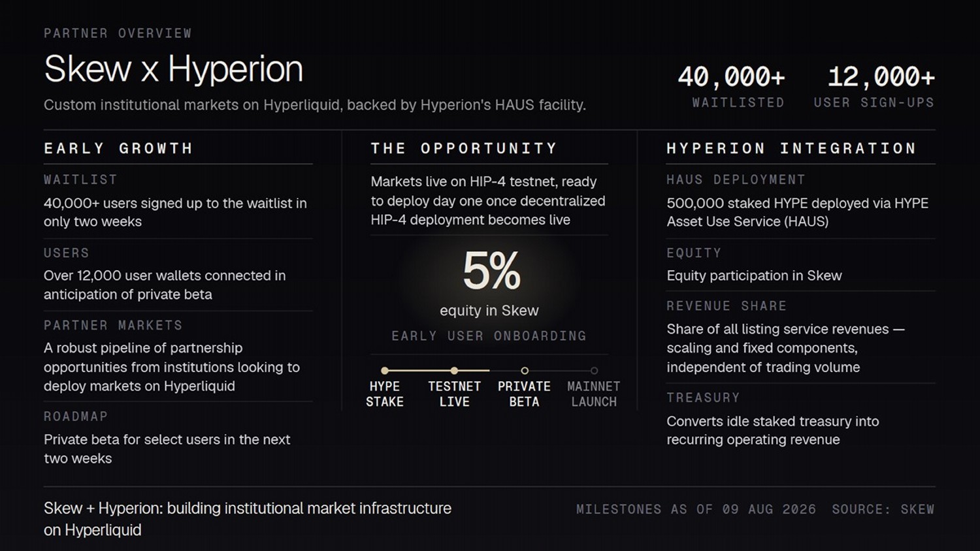Click the Skew x Hyperion title

[x=174, y=69]
